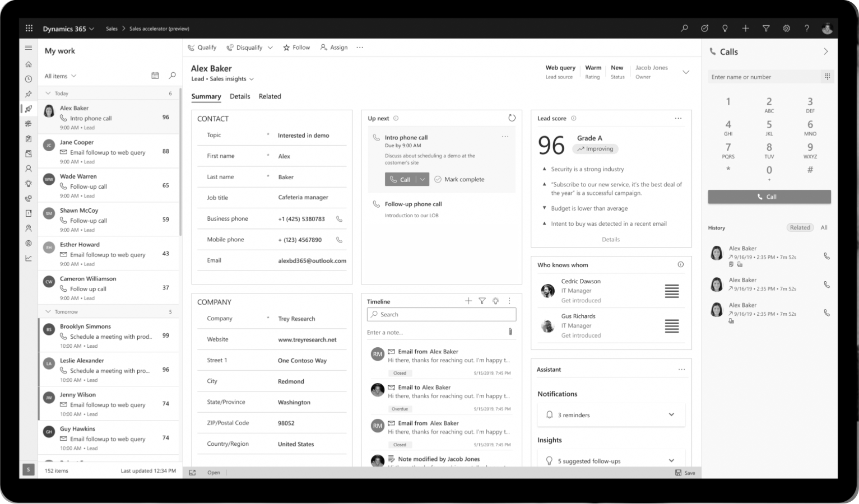Expand the 3 reminders notification section
The height and width of the screenshot is (504, 859).
click(x=671, y=415)
